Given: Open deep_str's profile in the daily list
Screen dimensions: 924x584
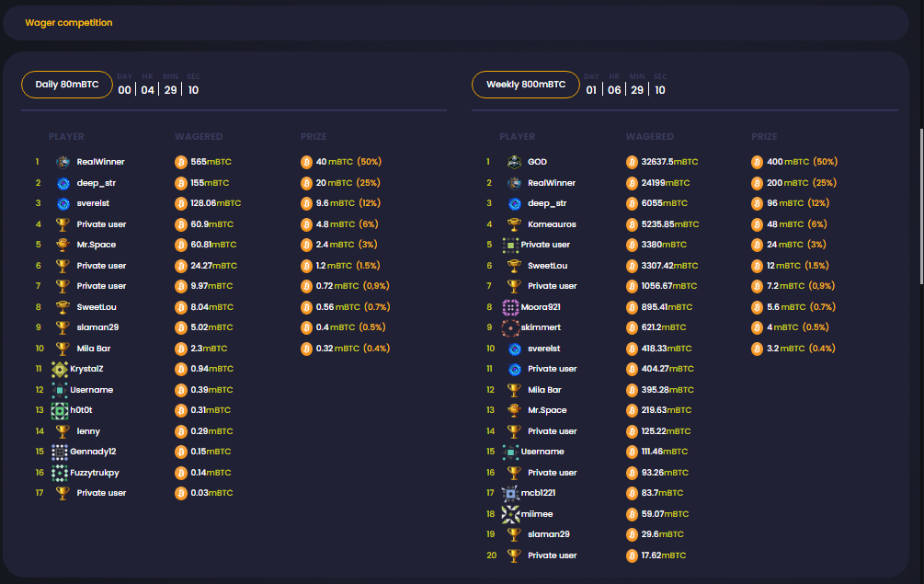Looking at the screenshot, I should click(x=96, y=183).
